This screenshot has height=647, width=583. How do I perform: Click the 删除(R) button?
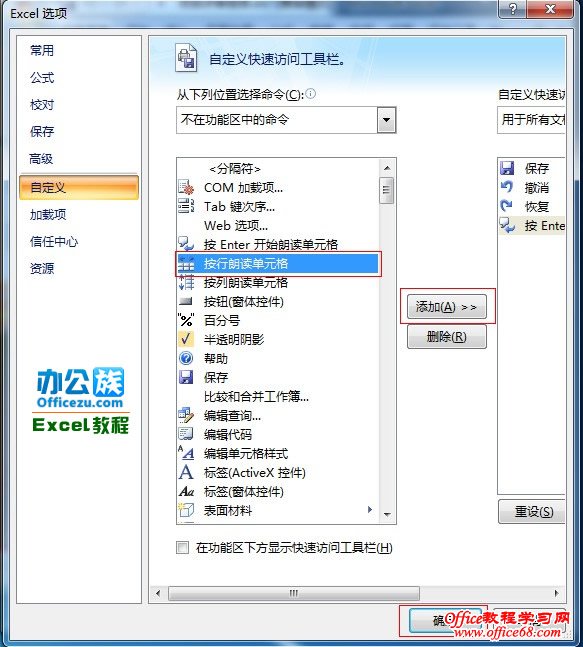point(447,337)
